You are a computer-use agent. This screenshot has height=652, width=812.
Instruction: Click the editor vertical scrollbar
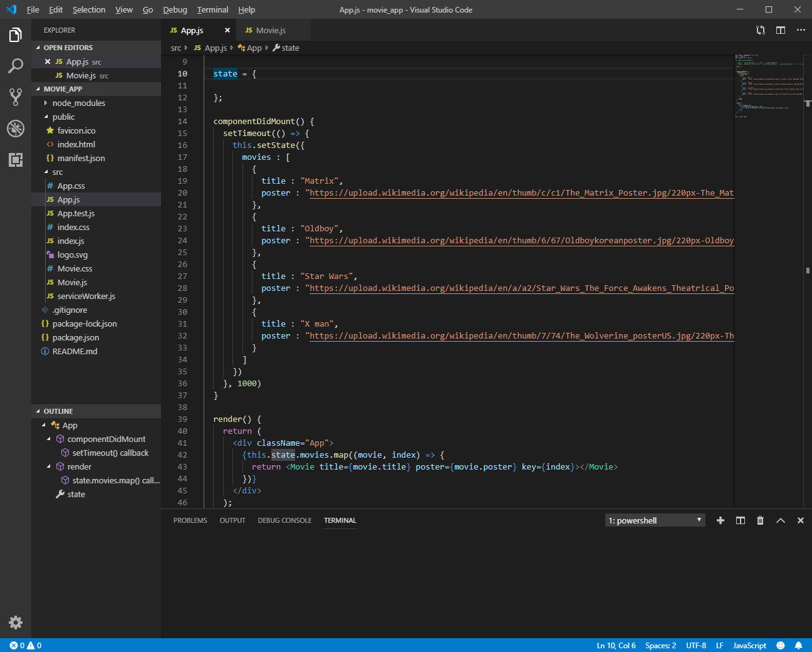[808, 281]
